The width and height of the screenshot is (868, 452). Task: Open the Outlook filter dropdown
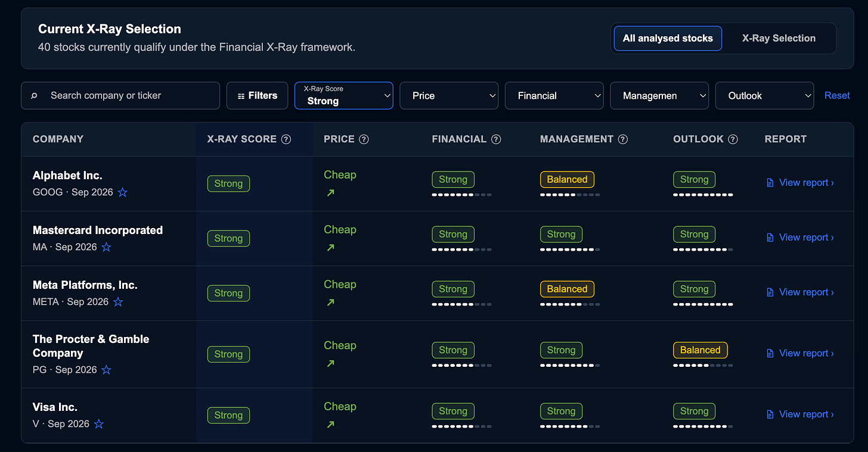(764, 95)
